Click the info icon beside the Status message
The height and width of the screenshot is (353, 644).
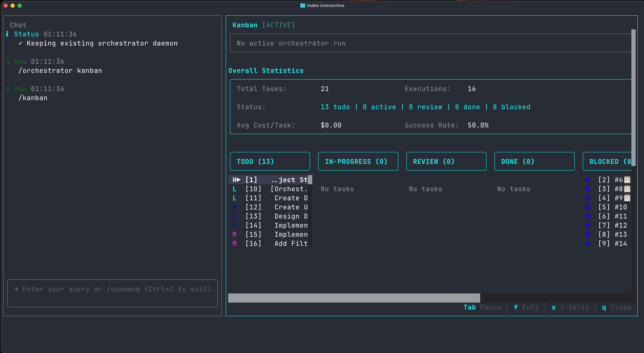(7, 34)
